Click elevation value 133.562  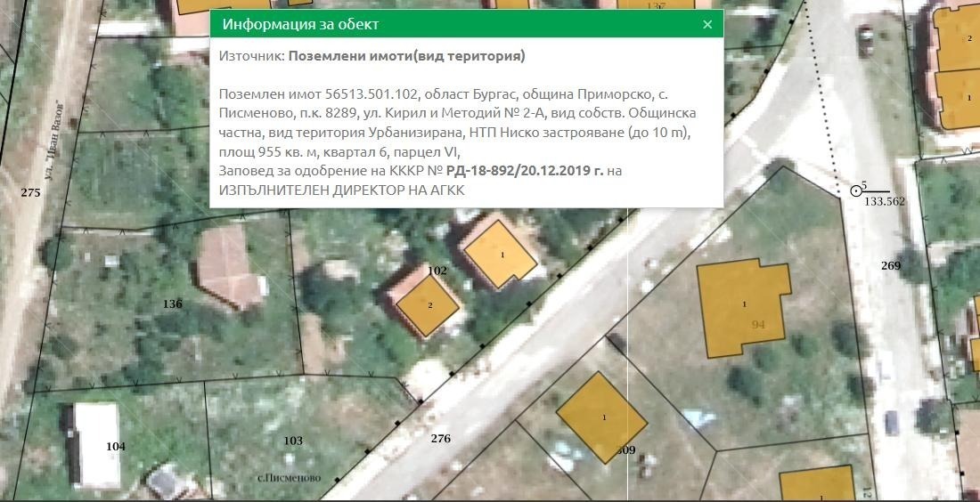[885, 201]
